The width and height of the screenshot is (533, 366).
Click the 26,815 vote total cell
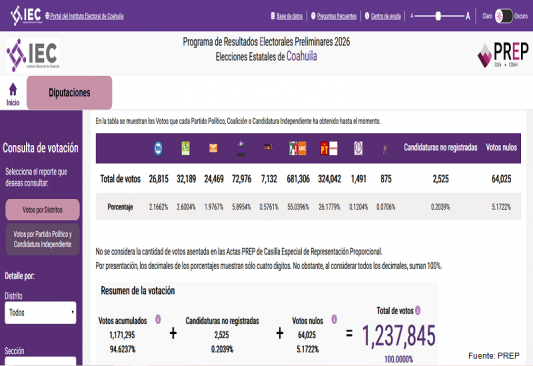158,179
